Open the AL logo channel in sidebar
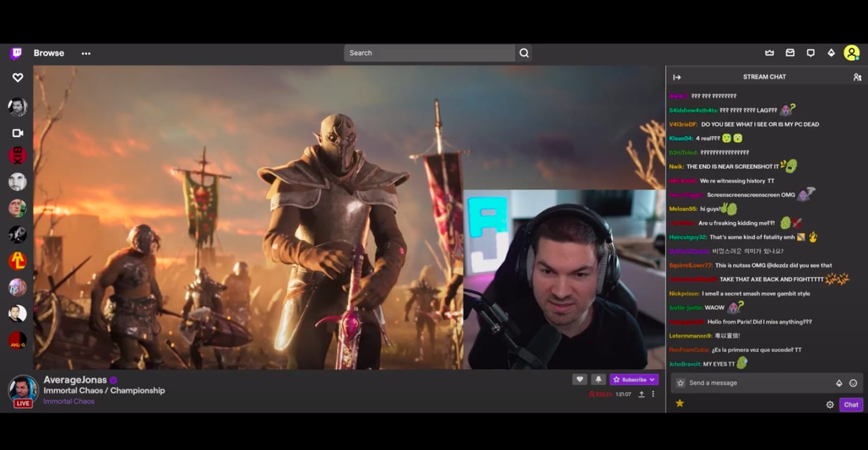The image size is (868, 450). [x=17, y=261]
